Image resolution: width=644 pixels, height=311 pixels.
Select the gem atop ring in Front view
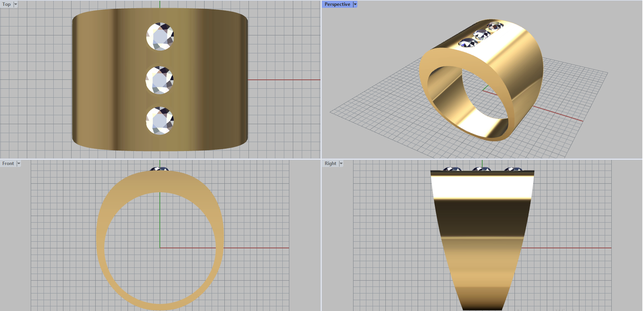click(160, 169)
